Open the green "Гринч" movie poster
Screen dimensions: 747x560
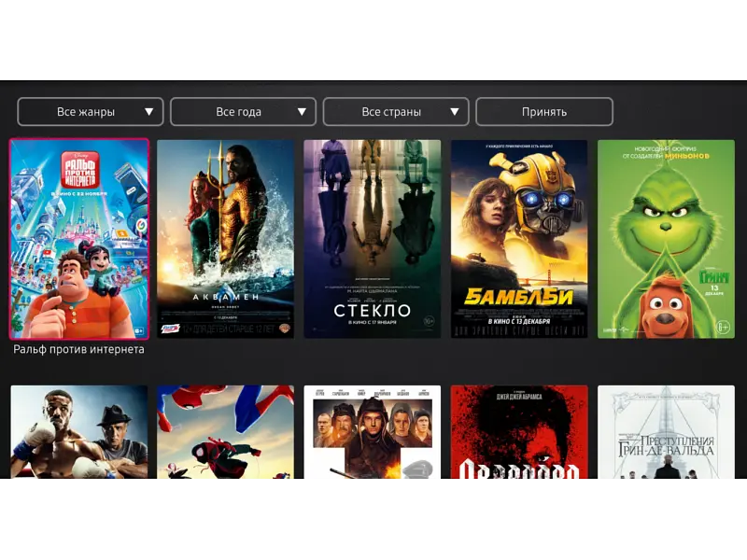pos(666,239)
